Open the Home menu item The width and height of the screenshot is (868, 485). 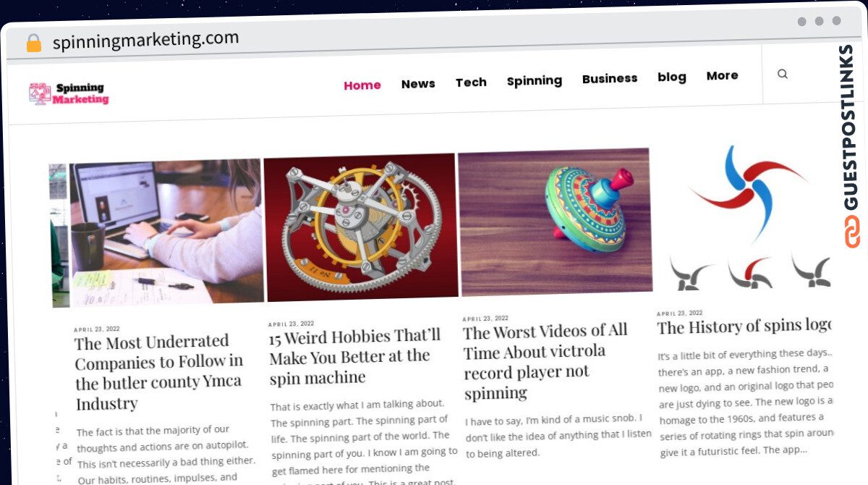[362, 85]
